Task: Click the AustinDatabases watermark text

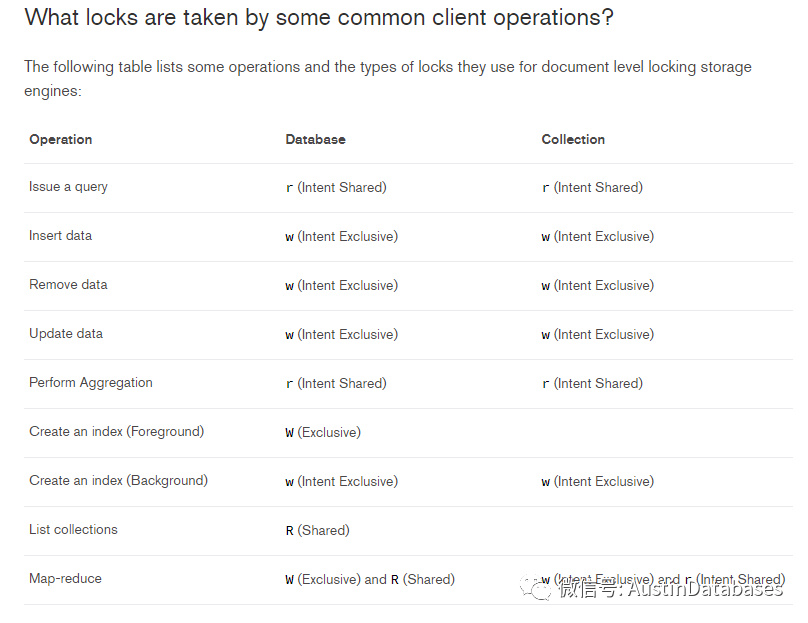Action: point(670,589)
